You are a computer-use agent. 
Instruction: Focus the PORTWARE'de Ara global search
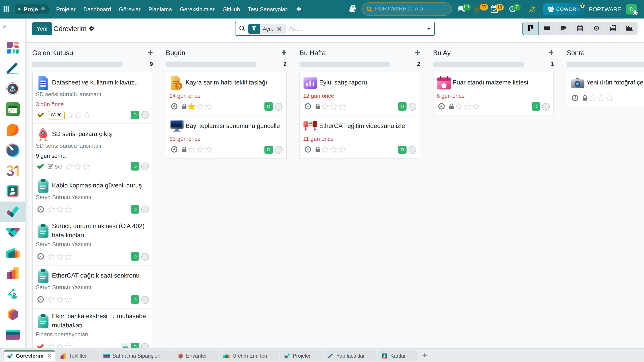407,9
